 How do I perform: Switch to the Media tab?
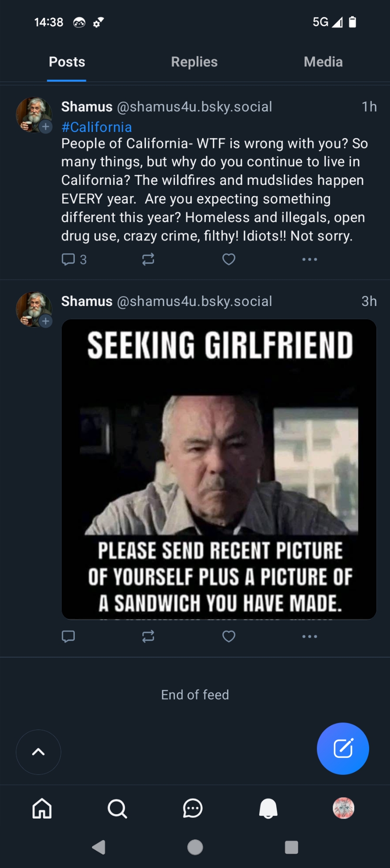click(323, 62)
